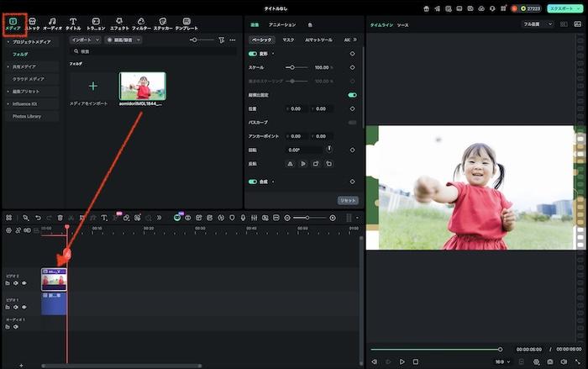
Task: Switch to the アニメーション tab
Action: click(x=281, y=25)
